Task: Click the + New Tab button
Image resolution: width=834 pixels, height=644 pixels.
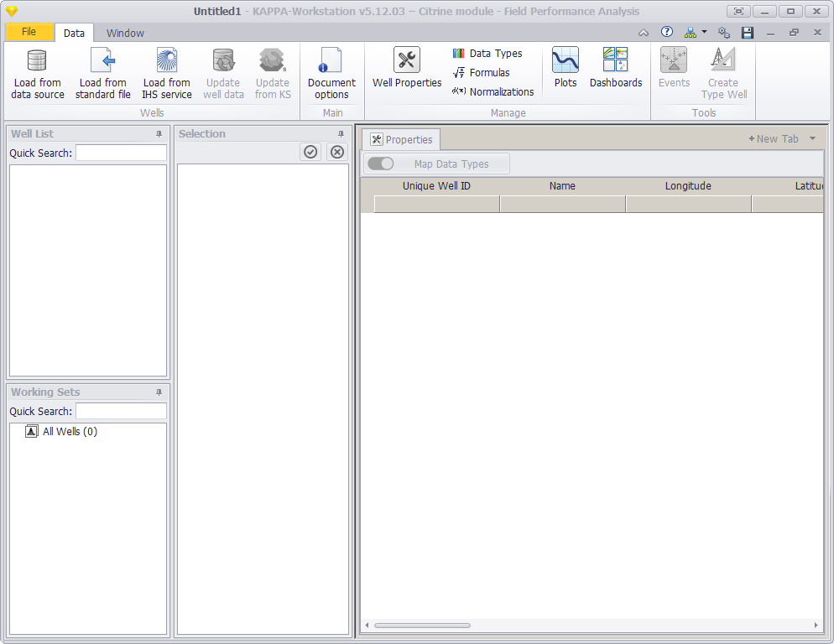Action: 774,139
